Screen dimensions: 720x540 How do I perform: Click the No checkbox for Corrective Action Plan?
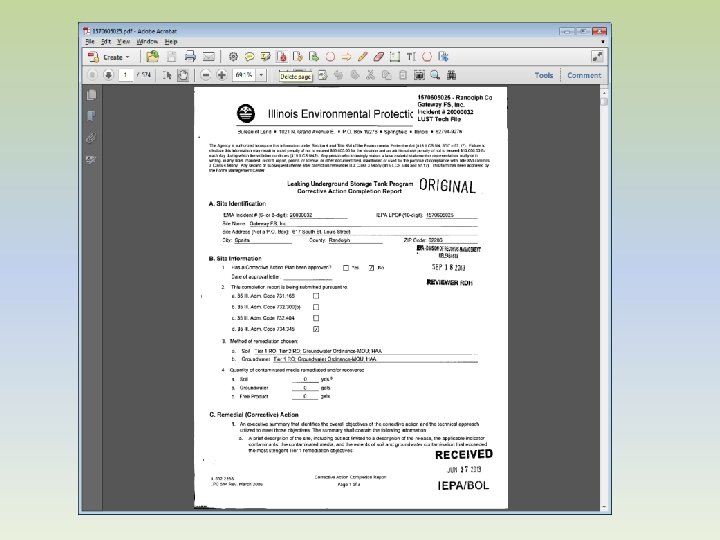(x=371, y=268)
